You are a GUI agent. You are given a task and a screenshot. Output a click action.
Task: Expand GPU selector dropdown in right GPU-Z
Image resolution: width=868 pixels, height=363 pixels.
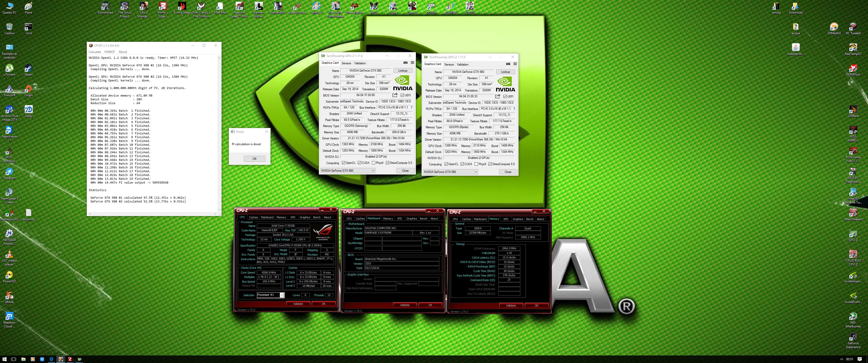[450, 172]
